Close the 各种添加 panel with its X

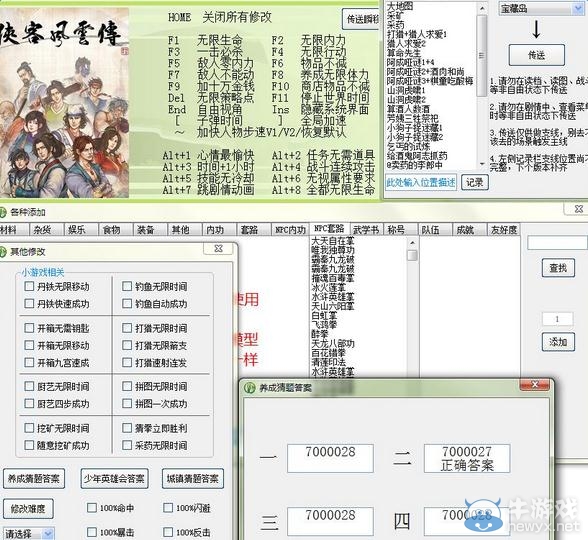point(579,209)
